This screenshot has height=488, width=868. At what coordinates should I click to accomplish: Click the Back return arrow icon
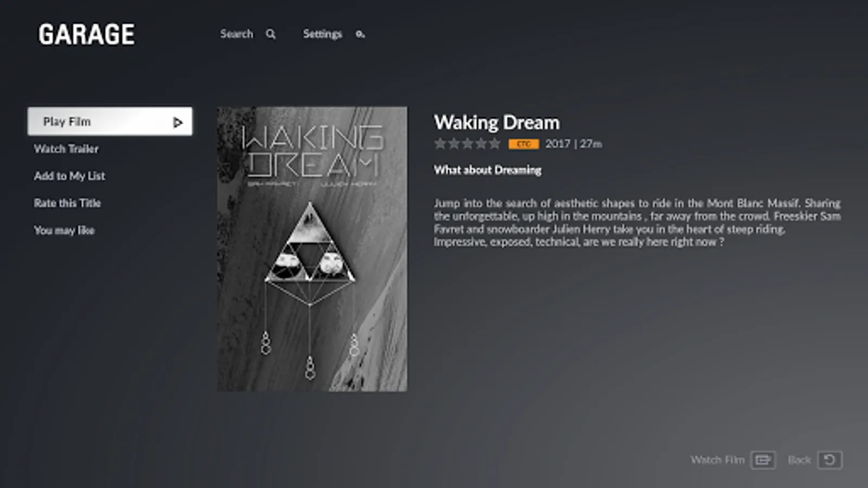(x=830, y=460)
